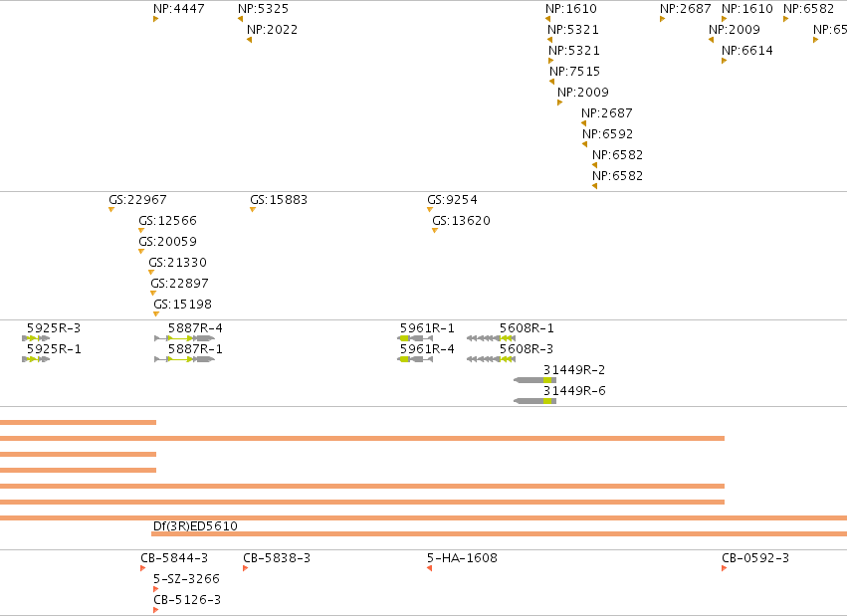Select the triangle marker below NP:2022
847x616 pixels.
click(x=249, y=40)
